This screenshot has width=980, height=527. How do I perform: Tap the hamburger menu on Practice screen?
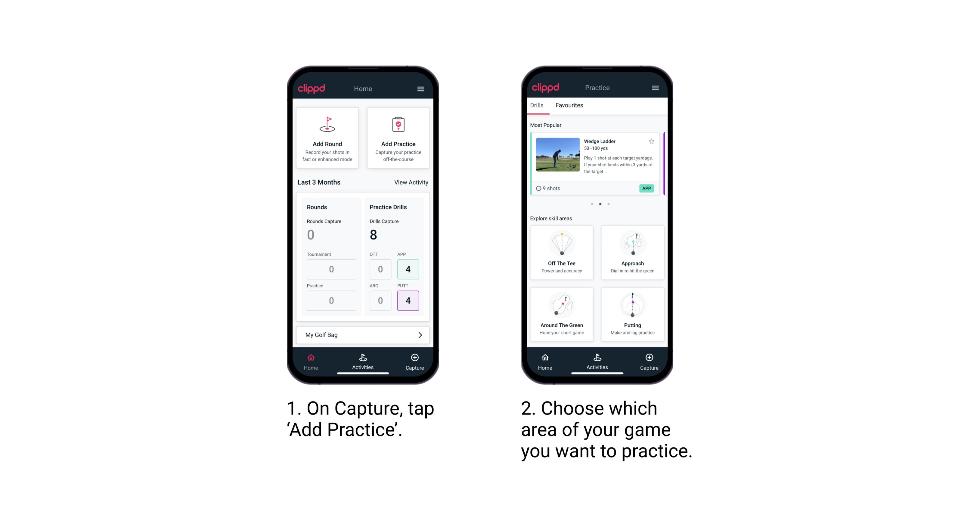(656, 88)
